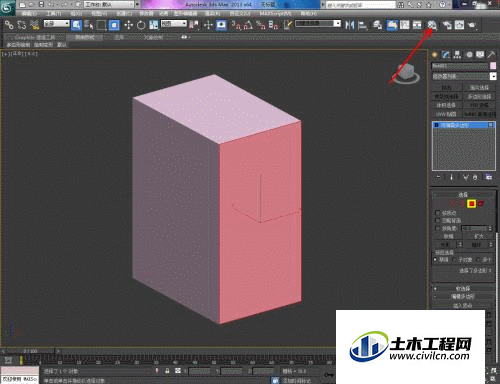Activate the Select Object tool
500x384 pixels.
[x=76, y=25]
